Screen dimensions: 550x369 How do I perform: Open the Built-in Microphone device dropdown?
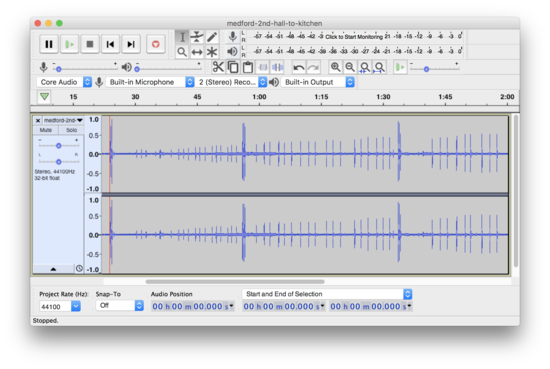[x=150, y=82]
